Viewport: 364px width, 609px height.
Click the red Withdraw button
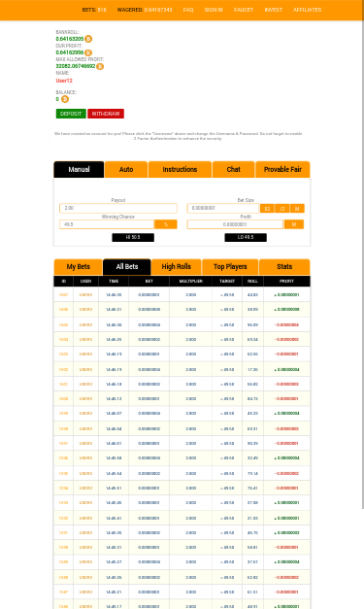coord(106,114)
